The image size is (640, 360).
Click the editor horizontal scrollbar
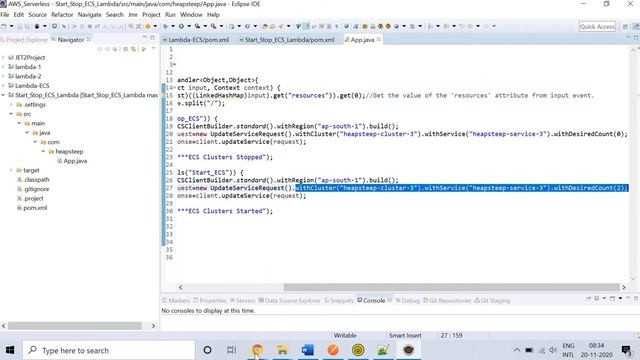pyautogui.click(x=451, y=287)
